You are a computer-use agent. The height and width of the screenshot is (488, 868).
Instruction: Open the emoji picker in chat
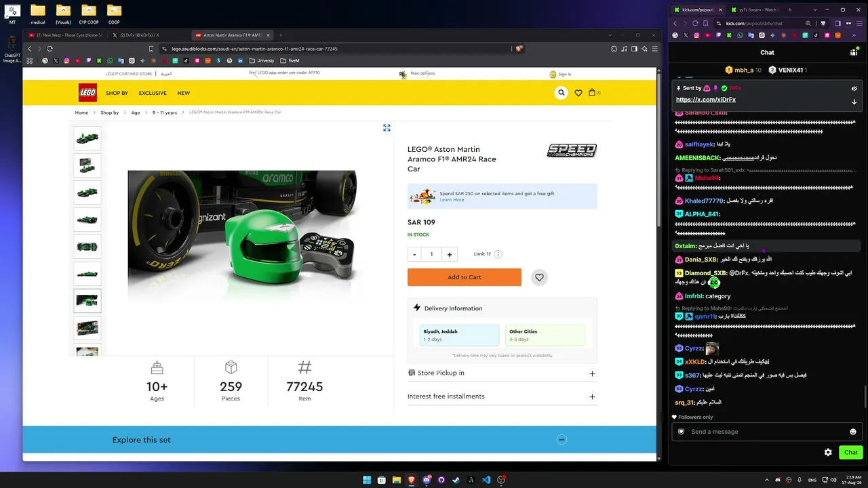[x=853, y=432]
